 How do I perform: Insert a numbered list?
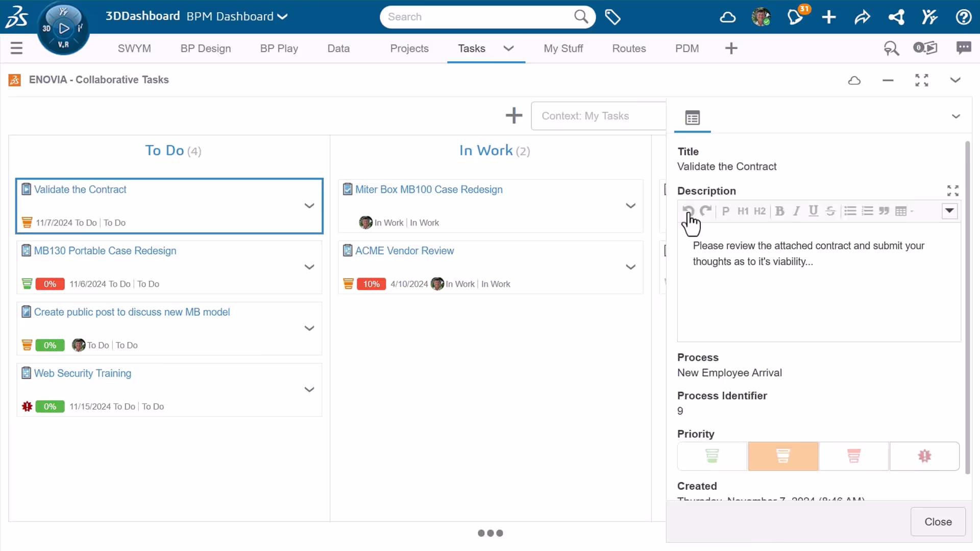click(x=867, y=211)
